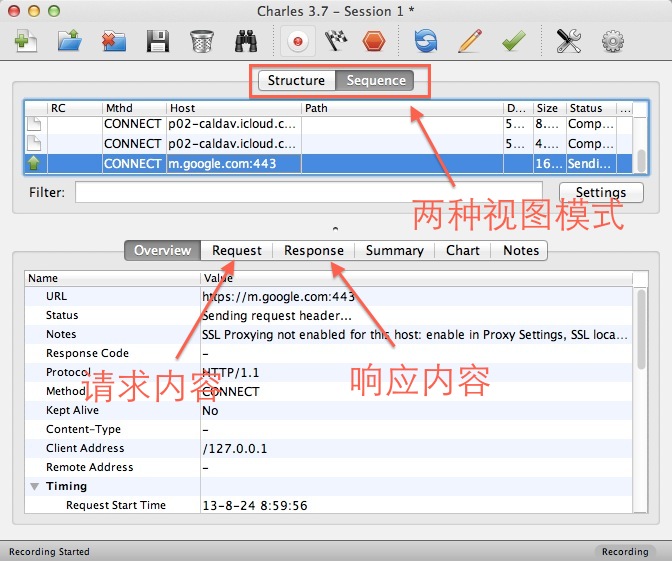Edit the selected request with the pencil icon
The image size is (672, 561).
(470, 41)
